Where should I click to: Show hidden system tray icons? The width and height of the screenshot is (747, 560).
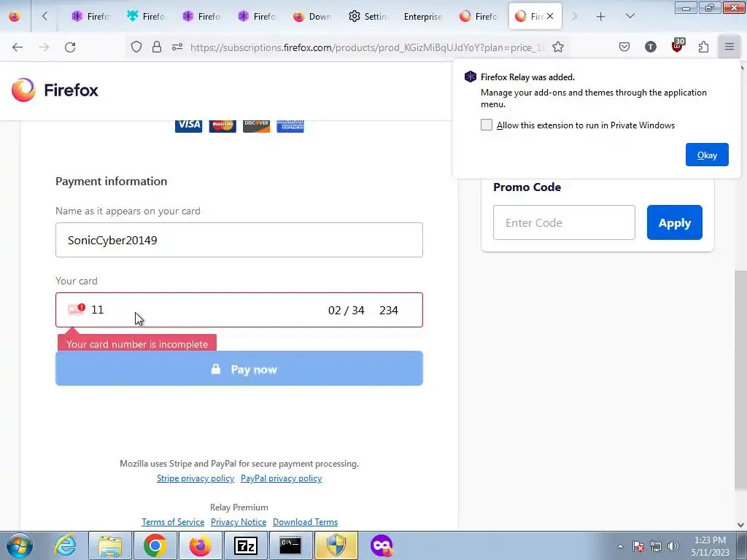(620, 546)
